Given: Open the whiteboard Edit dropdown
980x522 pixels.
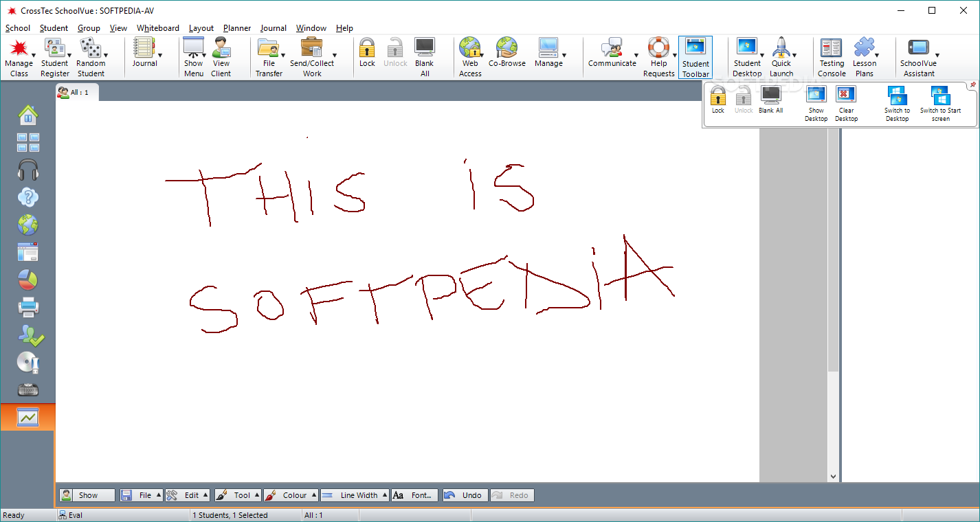Looking at the screenshot, I should tap(187, 495).
